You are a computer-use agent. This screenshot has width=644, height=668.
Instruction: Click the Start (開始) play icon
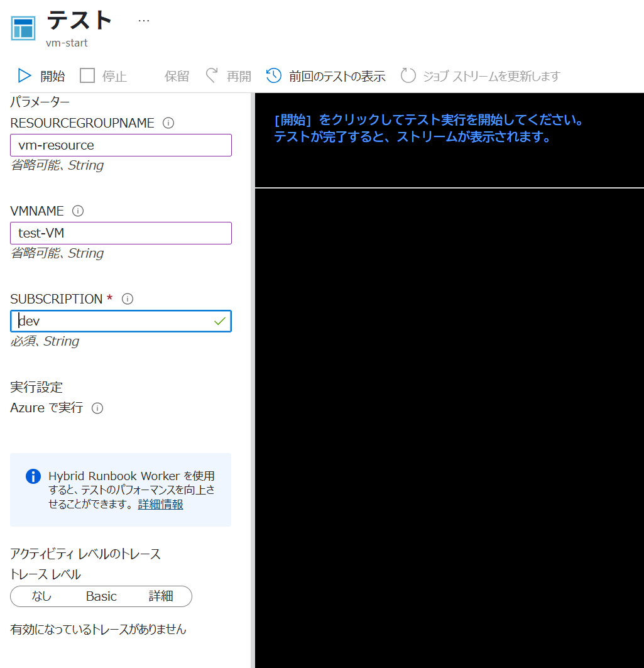[x=24, y=75]
